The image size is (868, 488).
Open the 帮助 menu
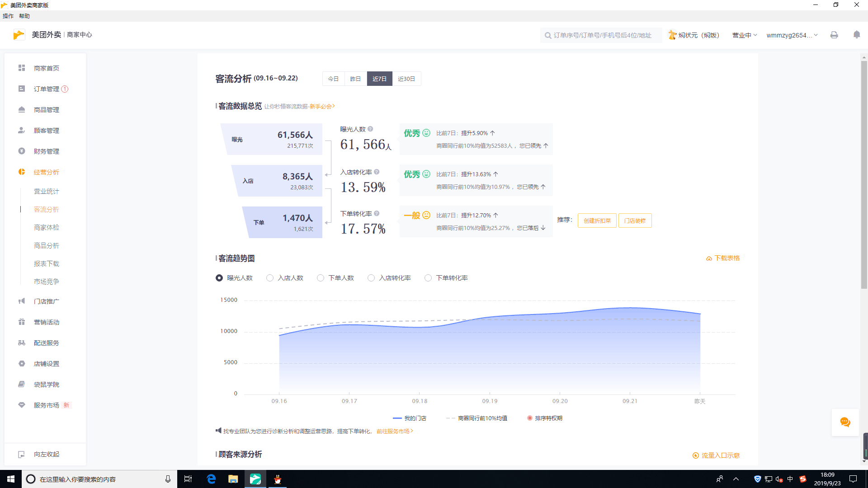pos(24,16)
